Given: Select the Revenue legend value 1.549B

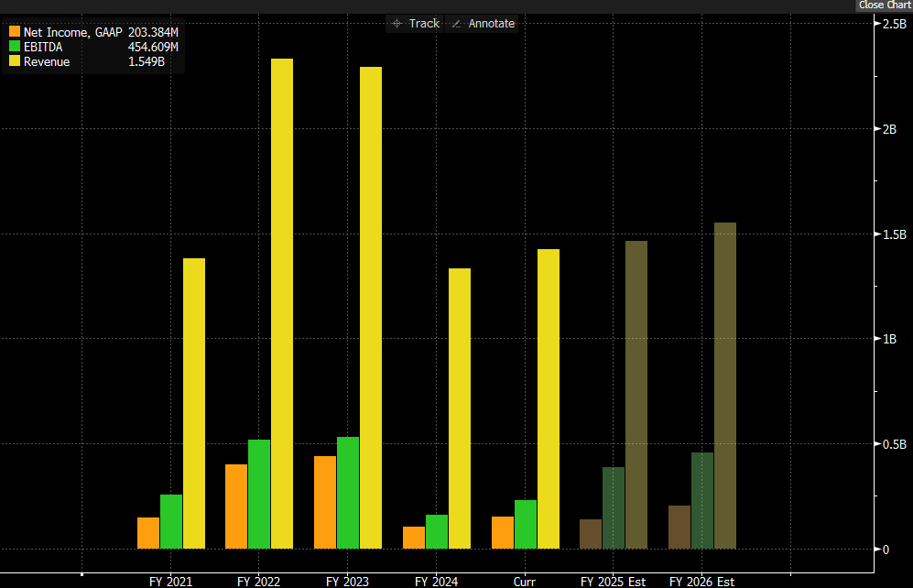Looking at the screenshot, I should tap(147, 61).
